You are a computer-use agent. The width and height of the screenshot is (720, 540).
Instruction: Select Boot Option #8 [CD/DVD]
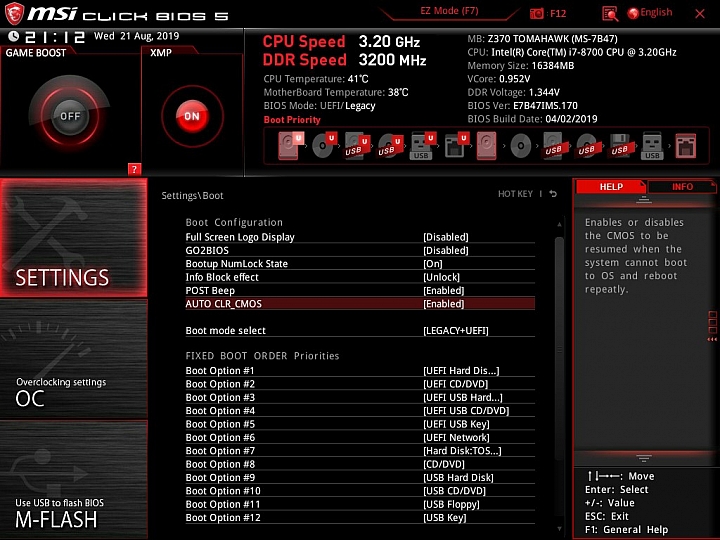click(x=360, y=464)
